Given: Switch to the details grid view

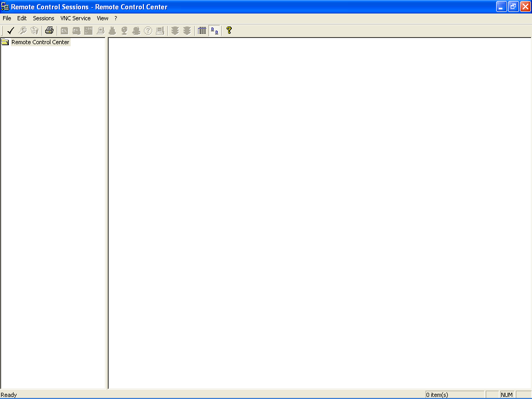Looking at the screenshot, I should point(202,31).
